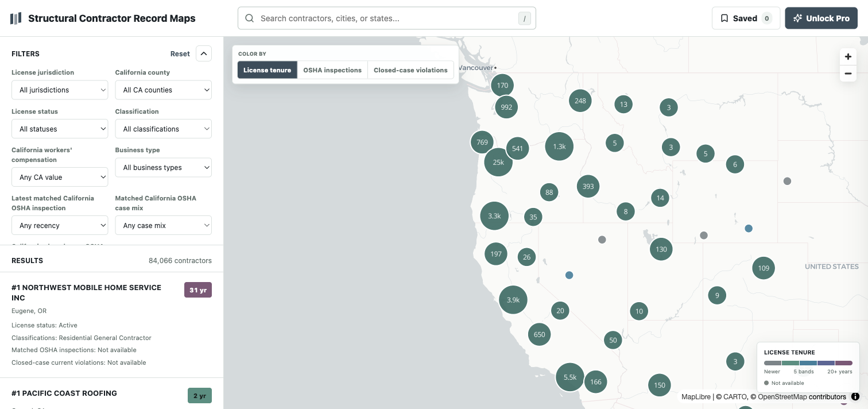
Task: Open the 541 map cluster
Action: pyautogui.click(x=517, y=148)
